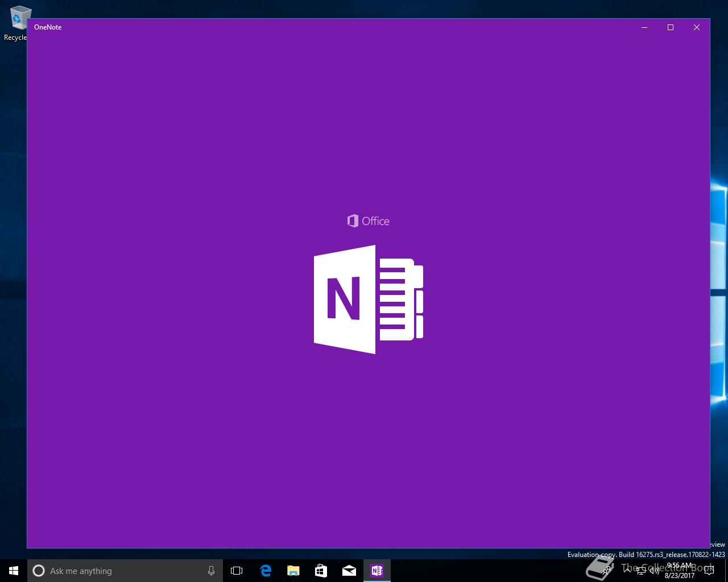Activate the Cortana microphone icon
This screenshot has height=582, width=728.
211,571
